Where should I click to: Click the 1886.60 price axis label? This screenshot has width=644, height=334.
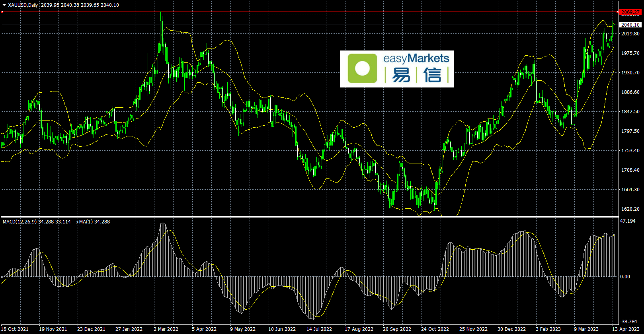coord(630,92)
